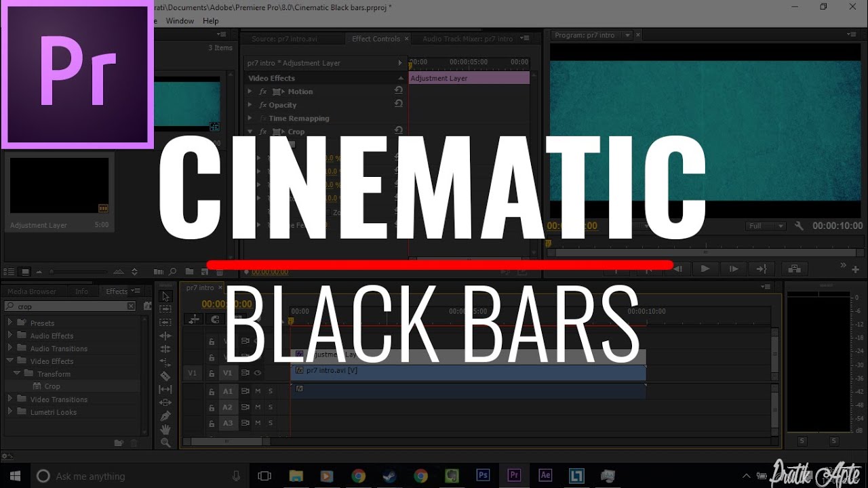868x488 pixels.
Task: Toggle lock on track A3
Action: tap(212, 424)
